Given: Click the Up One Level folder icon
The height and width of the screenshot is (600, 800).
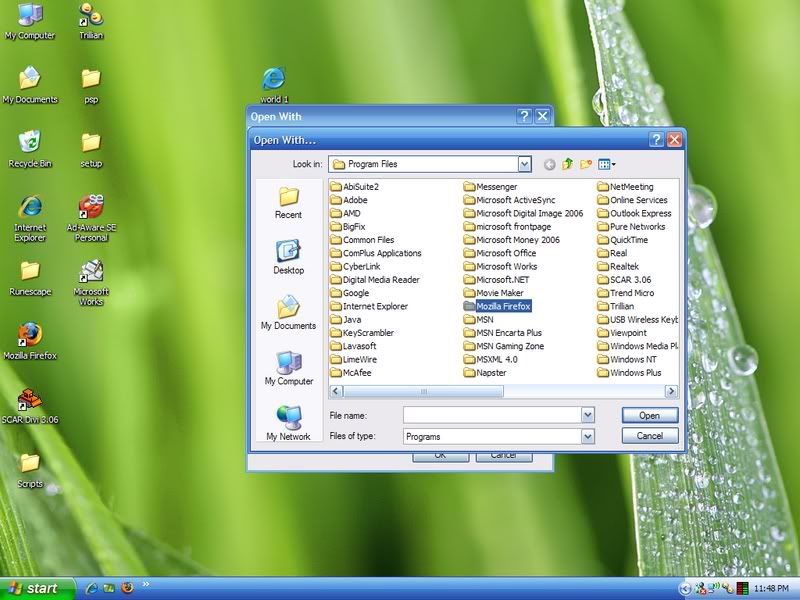Looking at the screenshot, I should tap(568, 164).
